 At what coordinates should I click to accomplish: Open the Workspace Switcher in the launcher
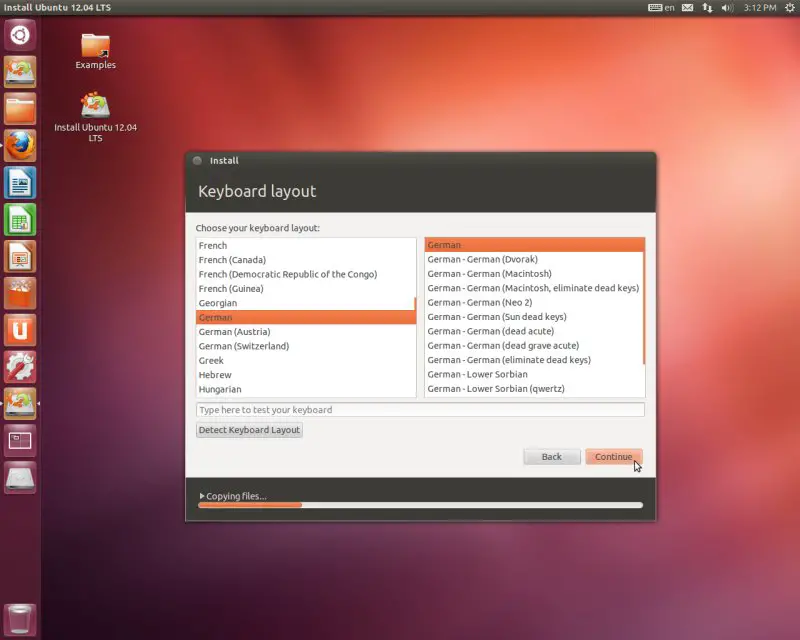pos(20,440)
